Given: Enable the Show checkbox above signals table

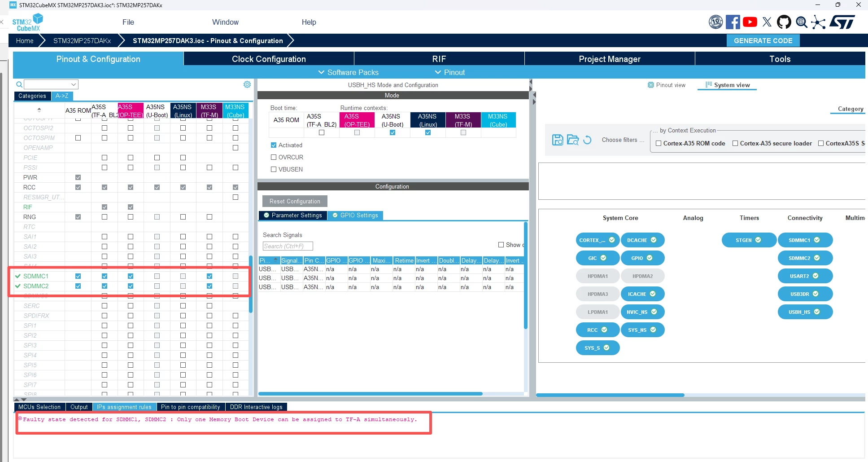Looking at the screenshot, I should pos(501,245).
